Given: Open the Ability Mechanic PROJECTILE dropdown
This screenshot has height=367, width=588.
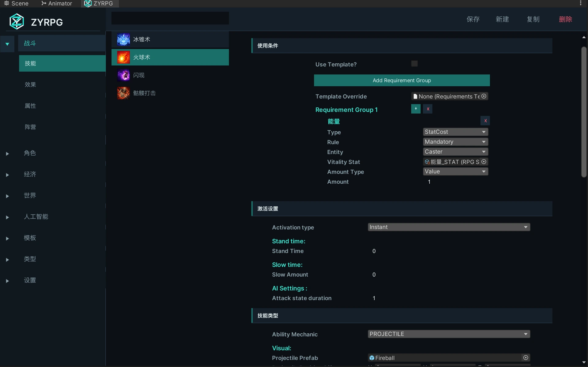Looking at the screenshot, I should (449, 334).
